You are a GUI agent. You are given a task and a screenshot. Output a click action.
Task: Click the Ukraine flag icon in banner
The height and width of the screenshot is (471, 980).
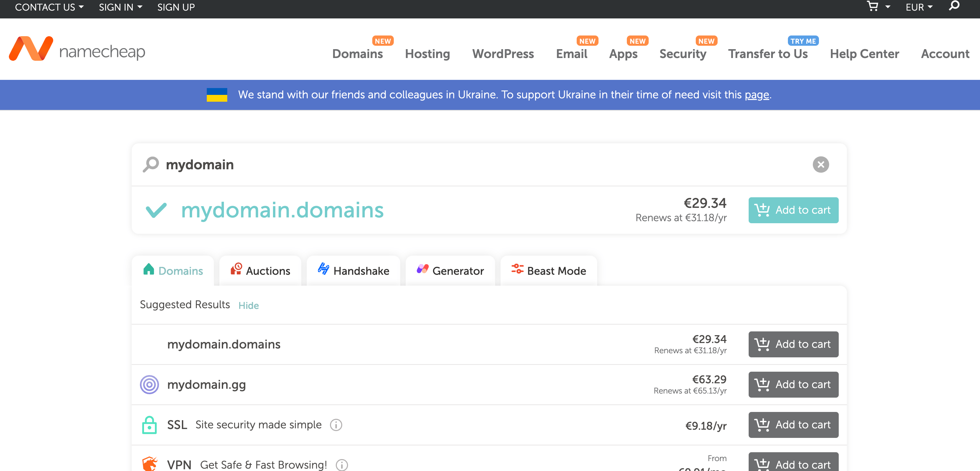click(217, 95)
